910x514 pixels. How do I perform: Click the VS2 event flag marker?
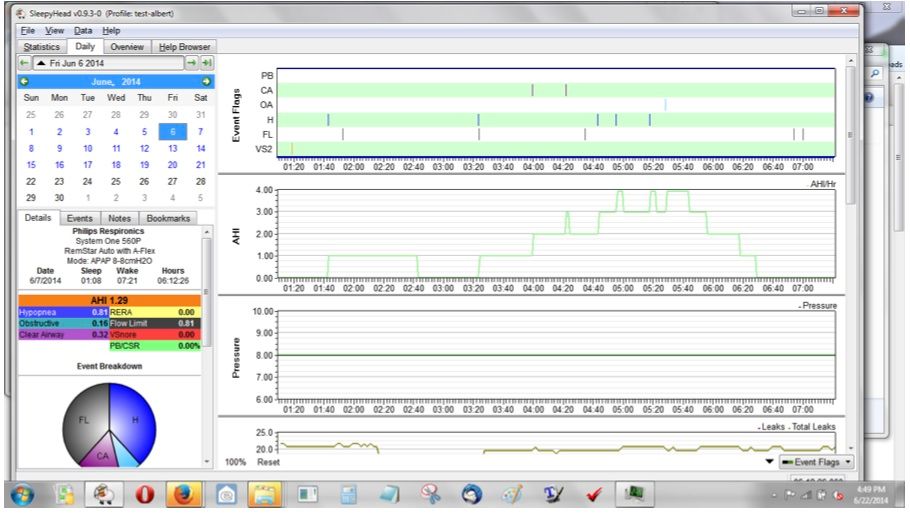point(292,149)
